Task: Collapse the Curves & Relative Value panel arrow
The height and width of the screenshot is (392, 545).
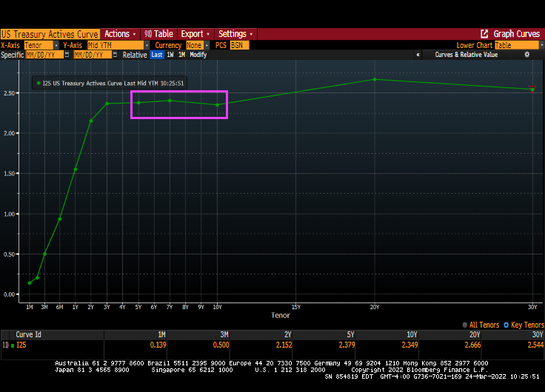Action: 418,55
